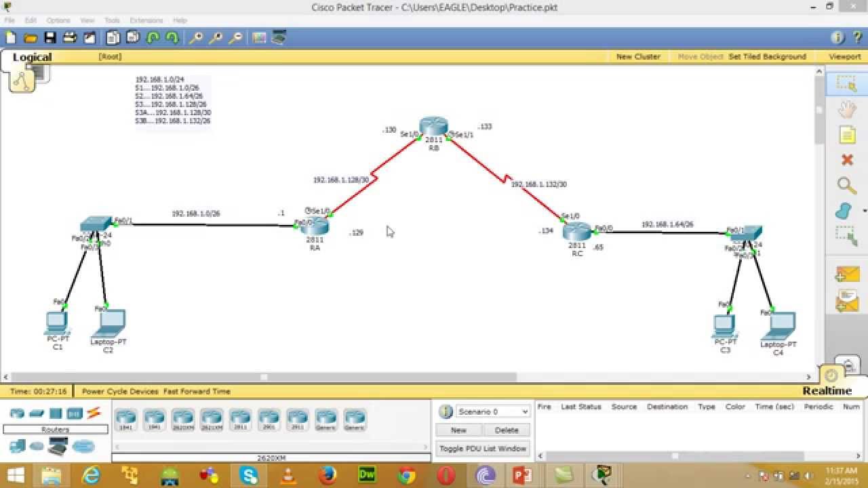Click Set Tiled Background button
This screenshot has height=488, width=868.
pyautogui.click(x=767, y=56)
